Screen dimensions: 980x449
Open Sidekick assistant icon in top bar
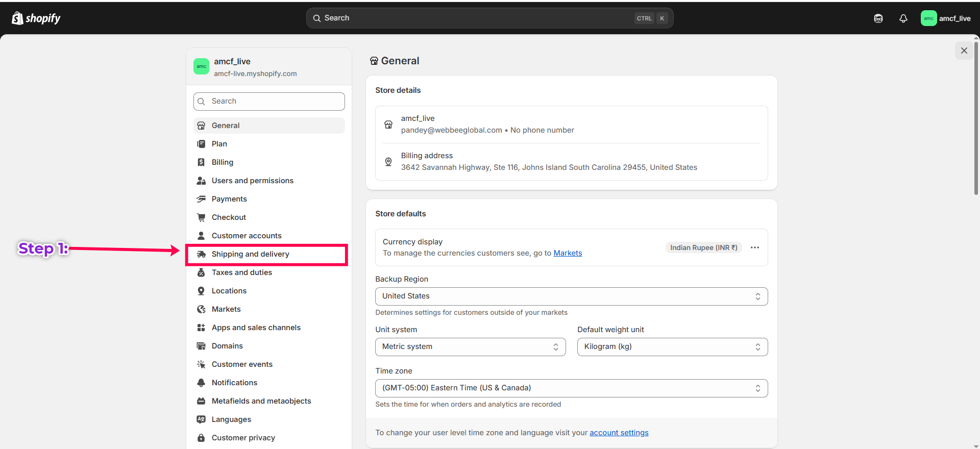pos(878,18)
